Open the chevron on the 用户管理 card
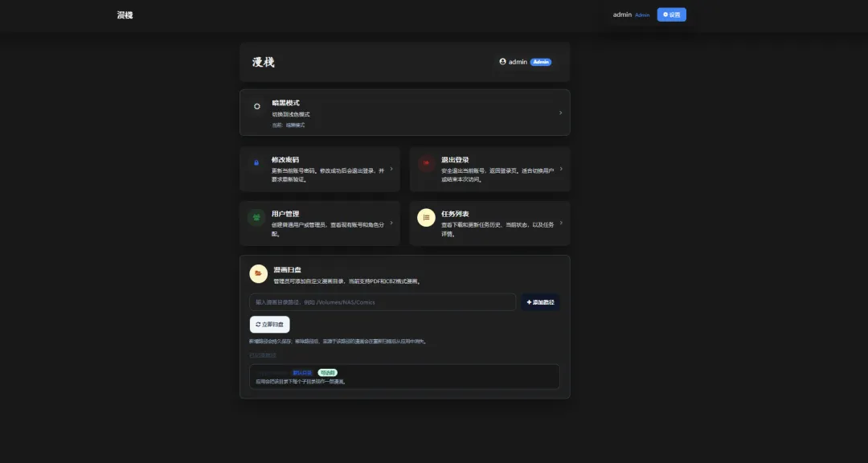868x463 pixels. tap(391, 223)
